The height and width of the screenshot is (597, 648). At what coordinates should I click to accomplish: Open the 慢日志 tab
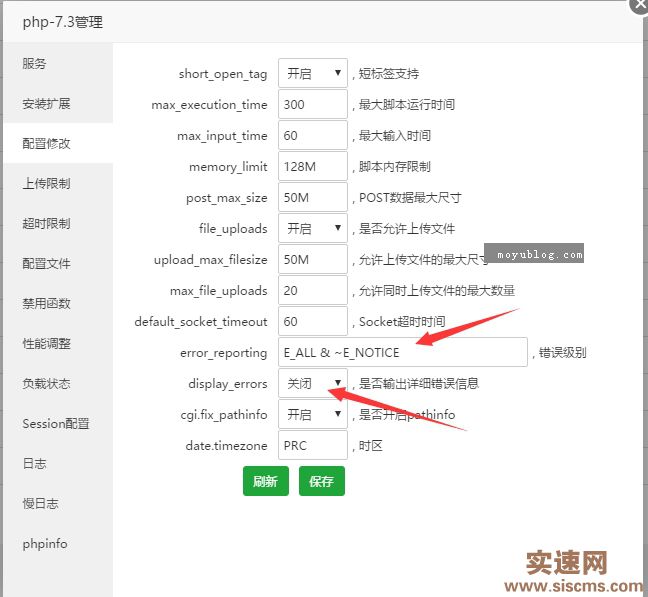(58, 504)
